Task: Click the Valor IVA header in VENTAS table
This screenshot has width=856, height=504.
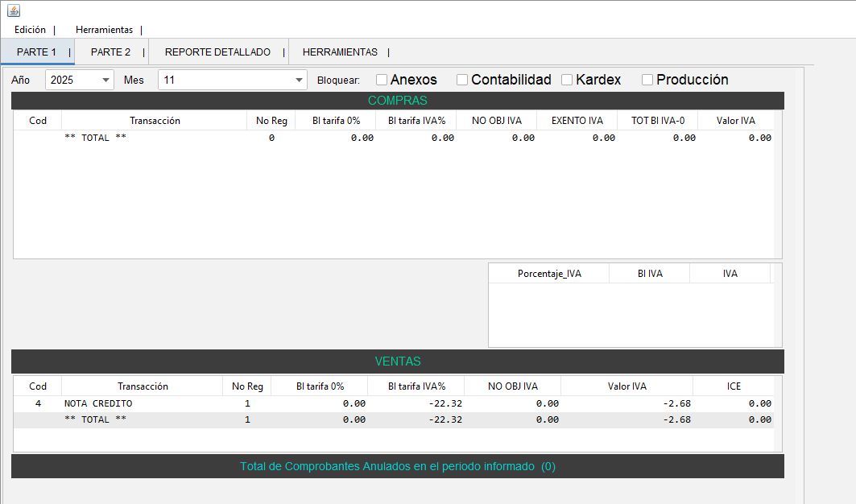Action: [626, 386]
